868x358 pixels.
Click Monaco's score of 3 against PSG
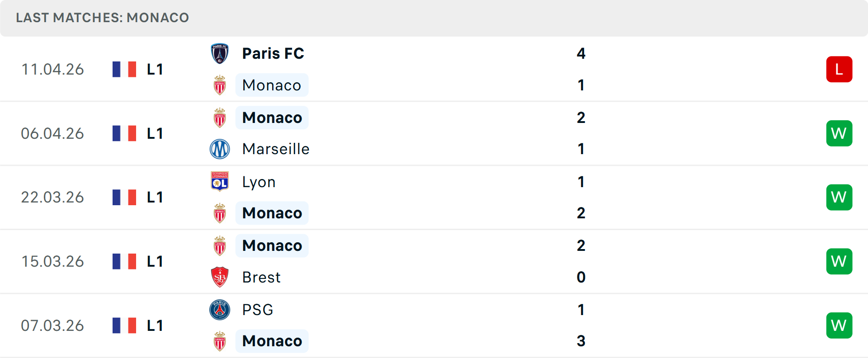click(x=581, y=341)
